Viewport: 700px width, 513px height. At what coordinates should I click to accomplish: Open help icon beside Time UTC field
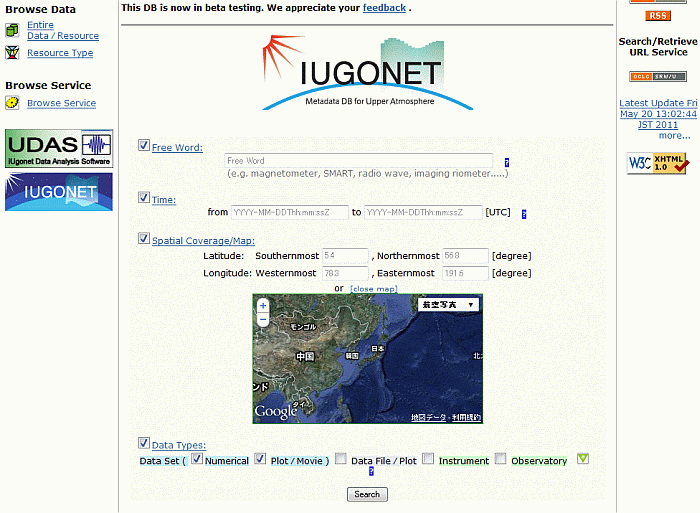pos(524,214)
